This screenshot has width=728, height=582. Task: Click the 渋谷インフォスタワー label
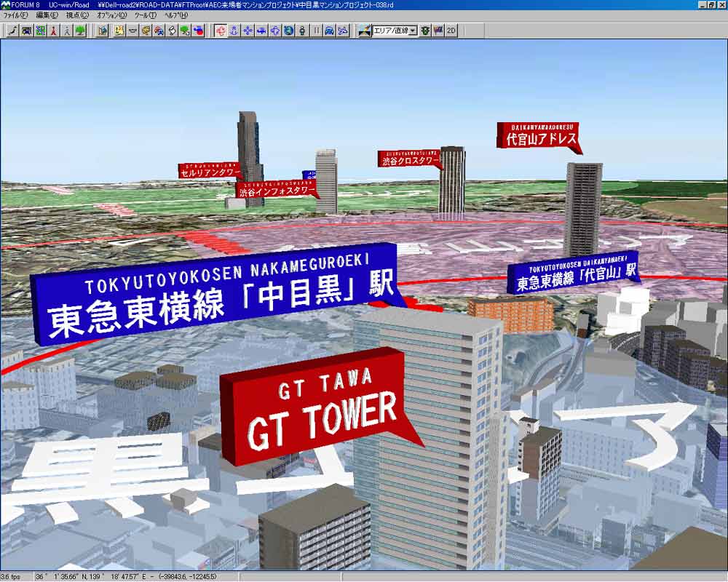point(277,189)
